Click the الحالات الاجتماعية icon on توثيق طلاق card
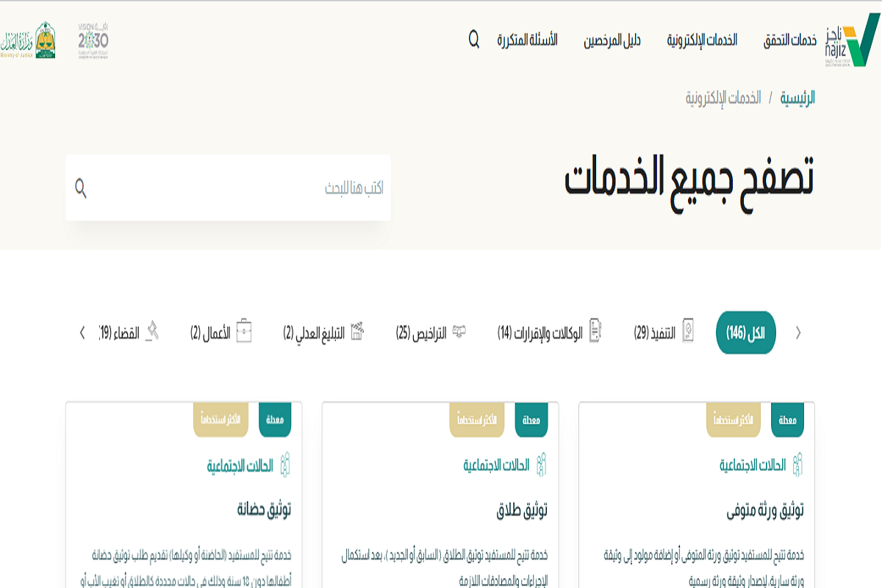The height and width of the screenshot is (588, 882). tap(542, 463)
